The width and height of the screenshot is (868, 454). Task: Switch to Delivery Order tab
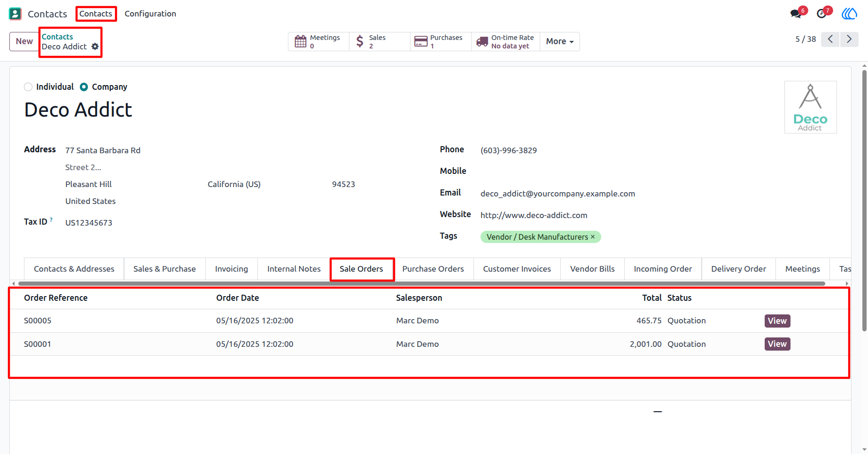(738, 269)
